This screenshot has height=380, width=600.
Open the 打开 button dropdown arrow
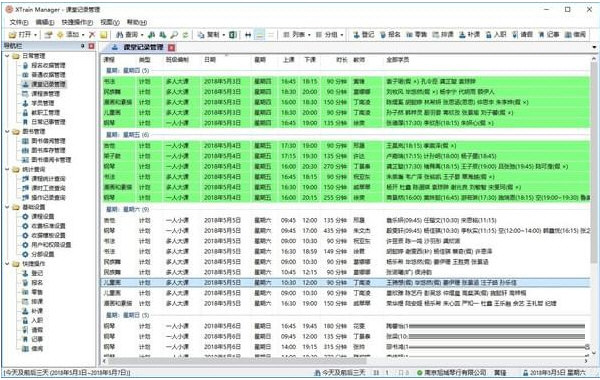click(x=35, y=35)
